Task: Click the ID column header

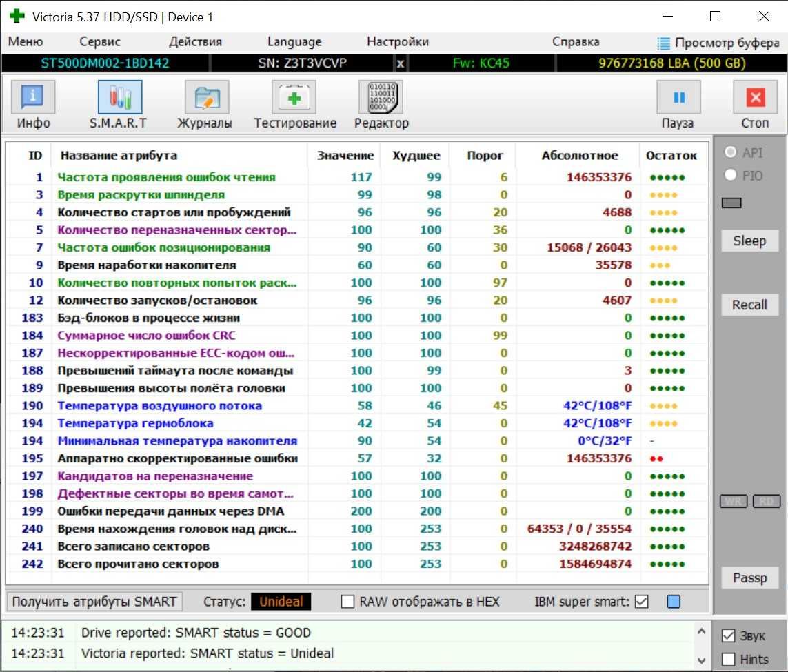Action: pyautogui.click(x=34, y=156)
